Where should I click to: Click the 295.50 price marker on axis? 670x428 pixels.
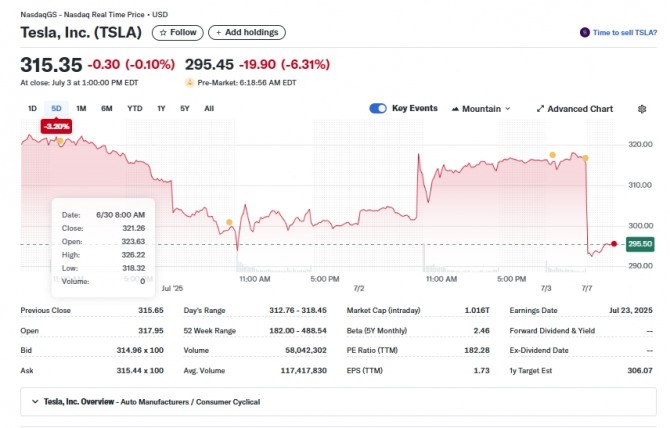(641, 244)
